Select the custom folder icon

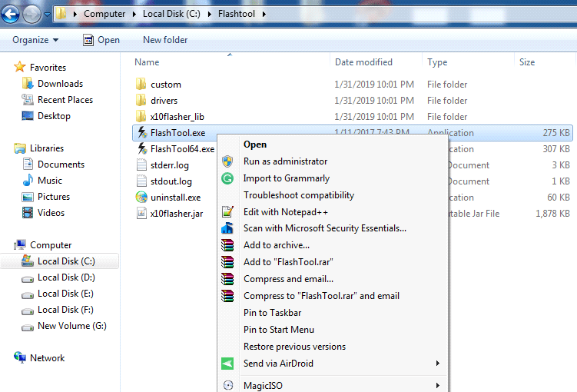tap(141, 85)
